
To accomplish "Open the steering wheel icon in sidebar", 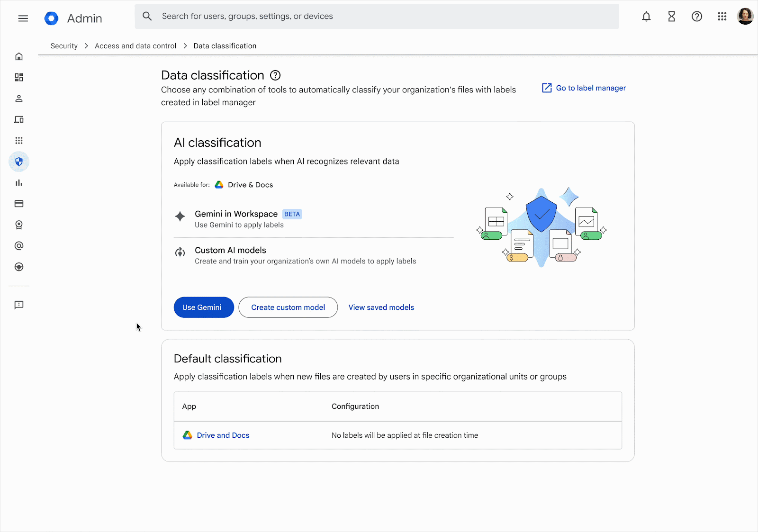I will pos(19,267).
